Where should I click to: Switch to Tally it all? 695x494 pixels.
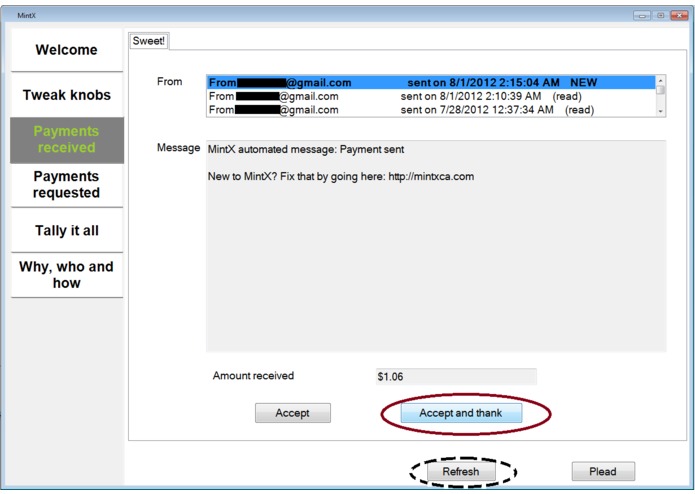tap(66, 230)
